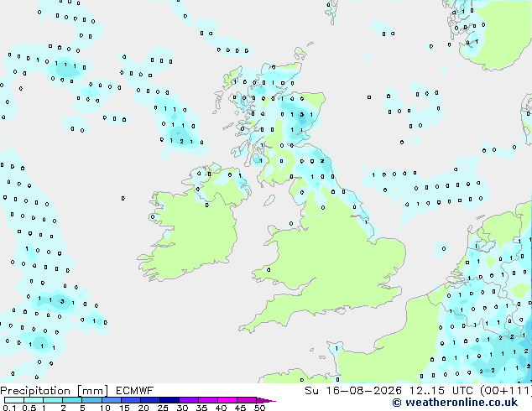The image size is (532, 411).
Task: Click the '30' legend scale number
Action: (x=182, y=408)
